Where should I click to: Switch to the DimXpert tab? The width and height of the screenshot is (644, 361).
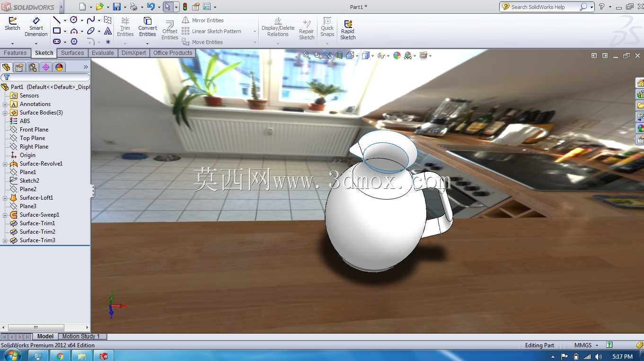point(134,53)
